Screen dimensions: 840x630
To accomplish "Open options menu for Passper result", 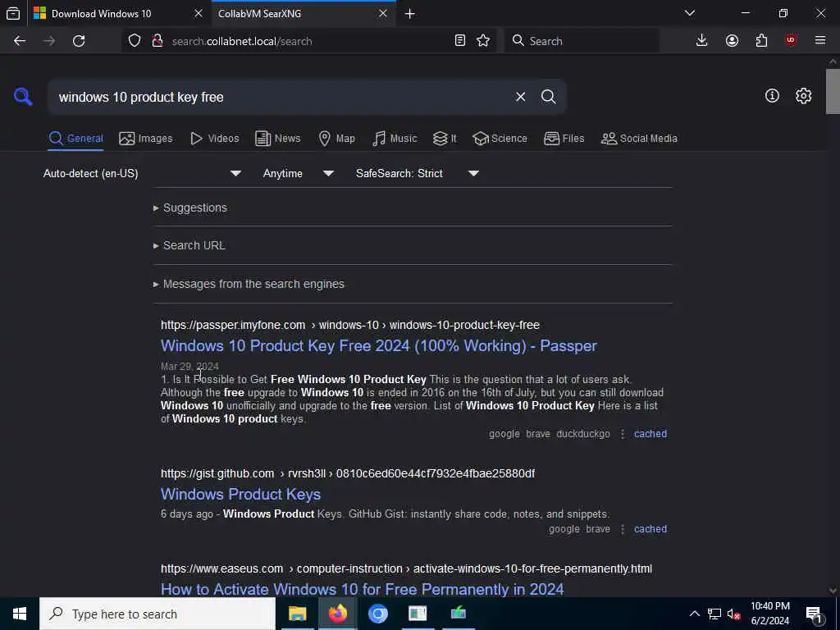I will click(x=623, y=434).
